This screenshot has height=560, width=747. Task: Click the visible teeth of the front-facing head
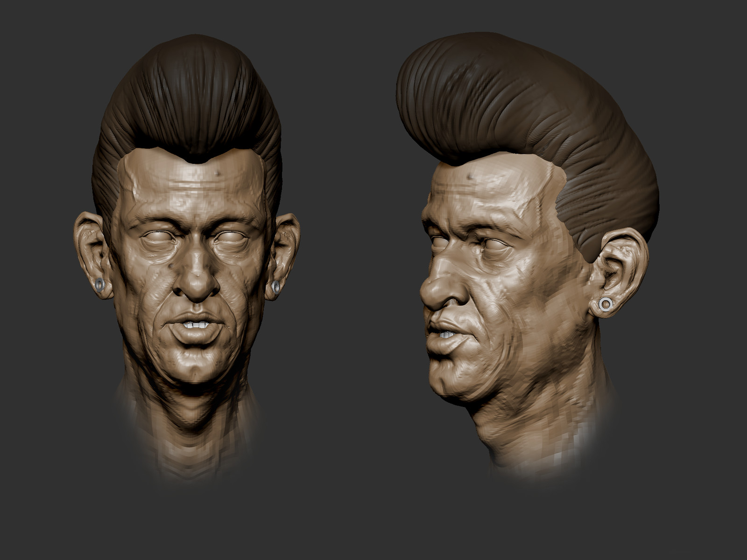(x=196, y=325)
